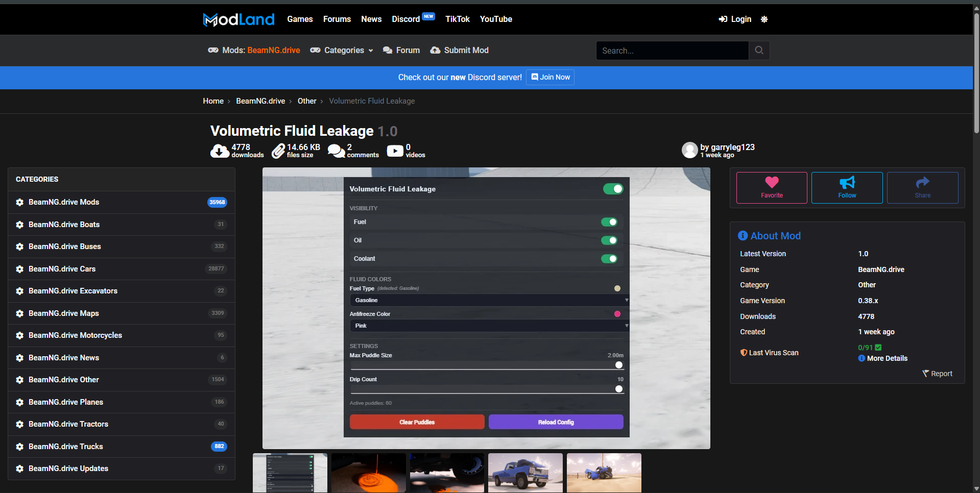Click the pink Antifreeze Color swatch
The height and width of the screenshot is (493, 980).
[x=617, y=314]
